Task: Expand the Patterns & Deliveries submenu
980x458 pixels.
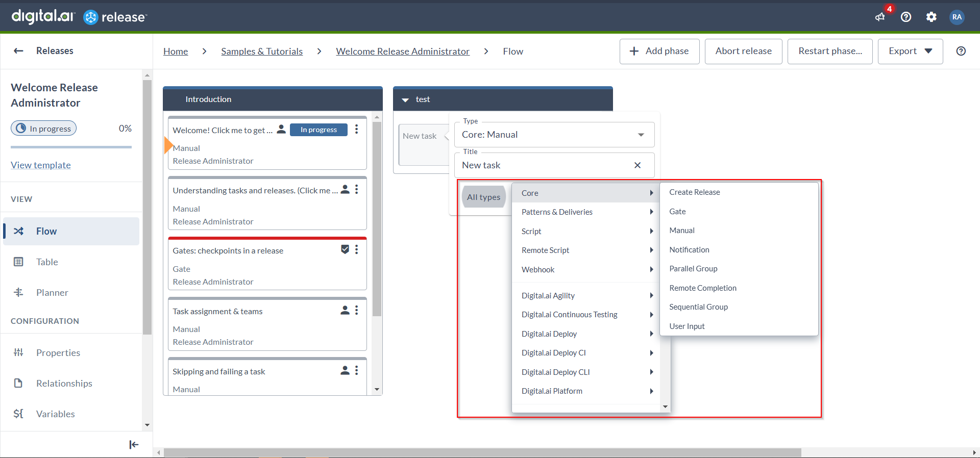Action: click(x=586, y=212)
